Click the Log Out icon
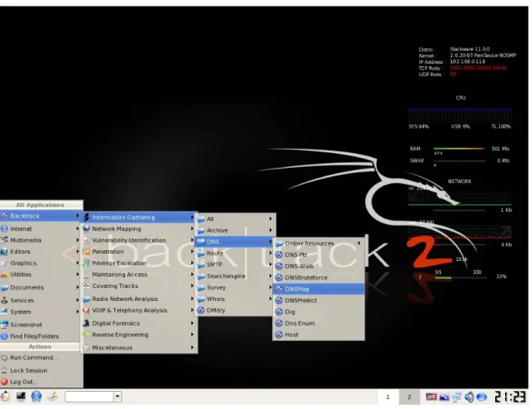This screenshot has width=532, height=409. tap(4, 382)
